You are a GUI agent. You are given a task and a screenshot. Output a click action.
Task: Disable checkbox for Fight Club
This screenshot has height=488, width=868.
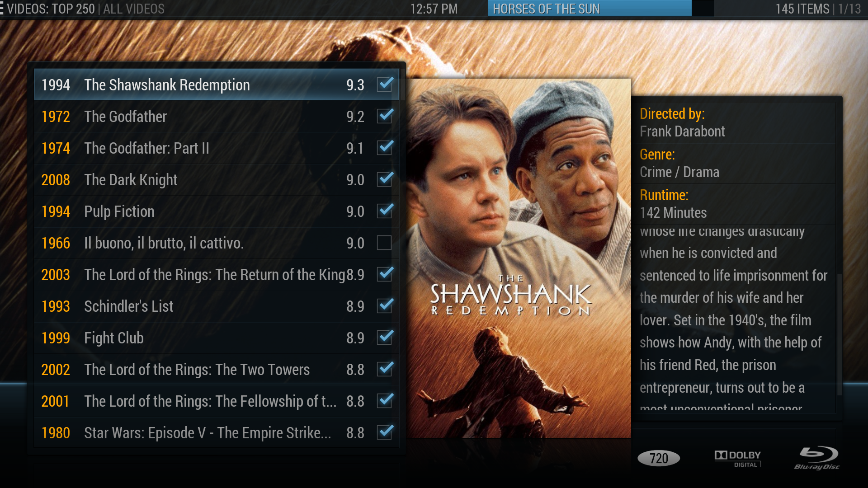pyautogui.click(x=384, y=338)
